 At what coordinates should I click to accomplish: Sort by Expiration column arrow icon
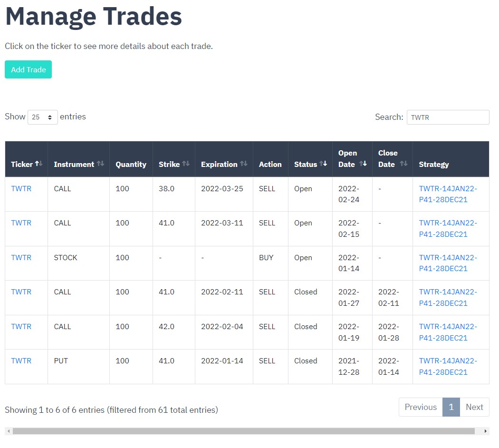[244, 164]
